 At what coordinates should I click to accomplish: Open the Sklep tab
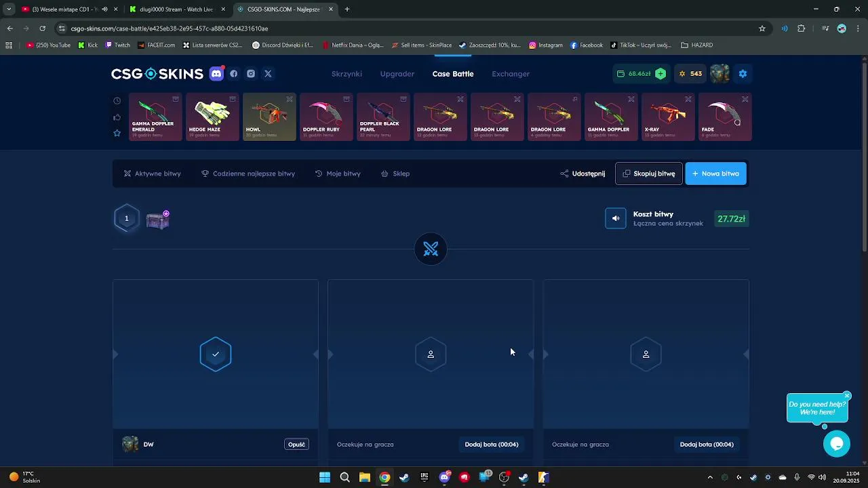coord(395,174)
